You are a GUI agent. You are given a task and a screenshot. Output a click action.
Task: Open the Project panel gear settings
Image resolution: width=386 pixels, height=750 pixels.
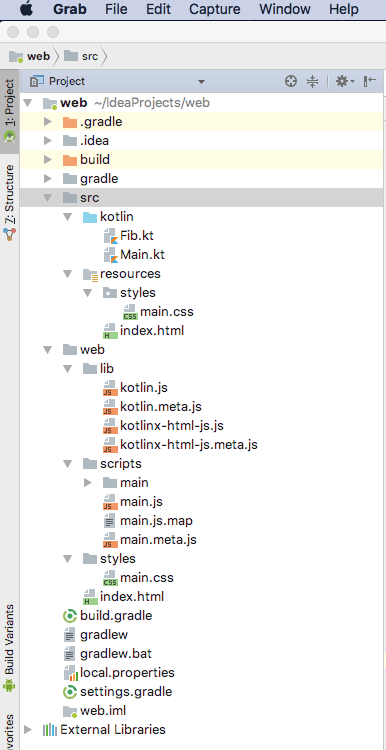344,81
